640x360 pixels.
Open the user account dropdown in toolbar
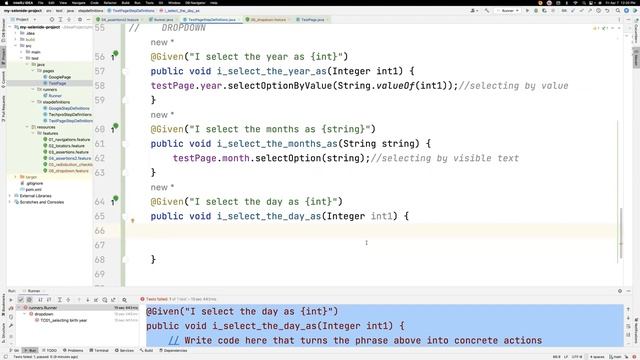click(474, 11)
